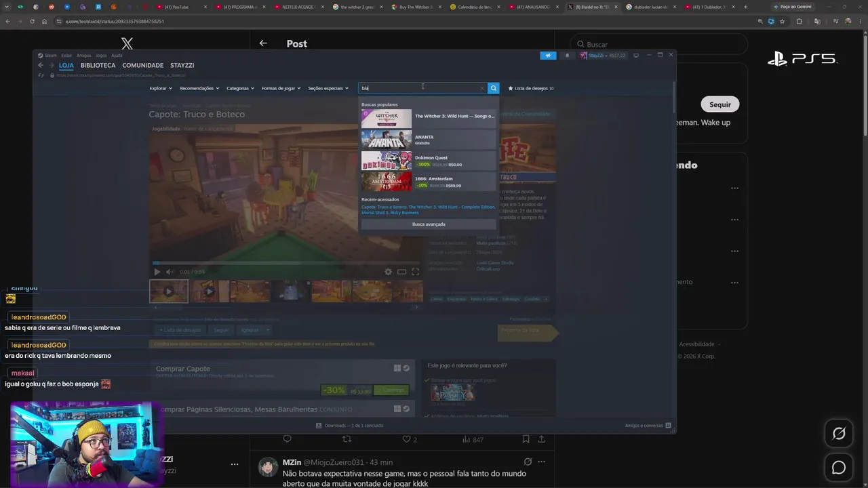Image resolution: width=868 pixels, height=488 pixels.
Task: Add Capote to Lista de desejos
Action: coord(180,330)
